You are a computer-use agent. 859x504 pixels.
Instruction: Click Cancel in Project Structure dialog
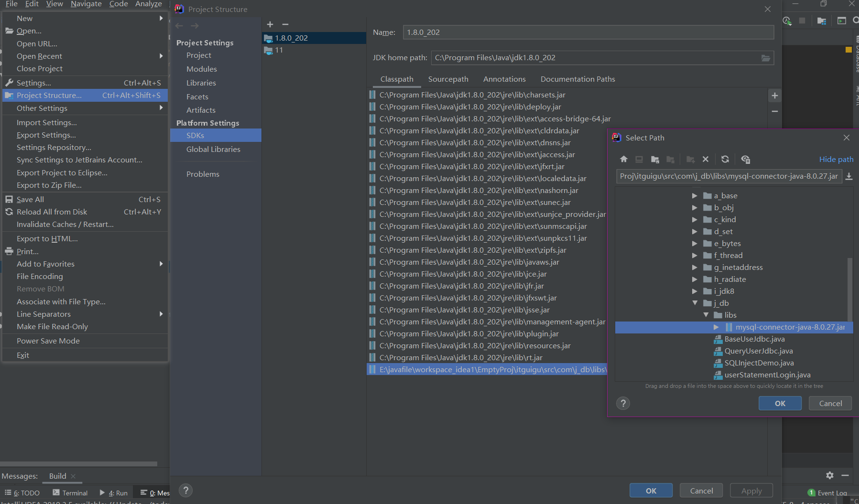click(x=701, y=491)
